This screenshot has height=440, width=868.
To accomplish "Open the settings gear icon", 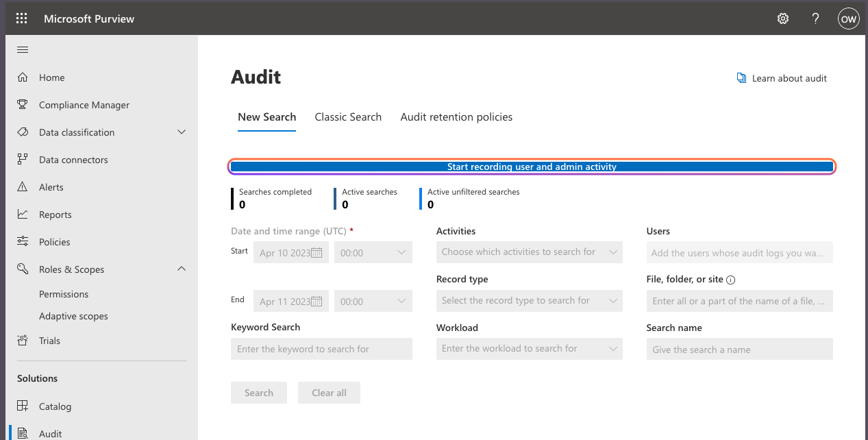I will pyautogui.click(x=783, y=19).
